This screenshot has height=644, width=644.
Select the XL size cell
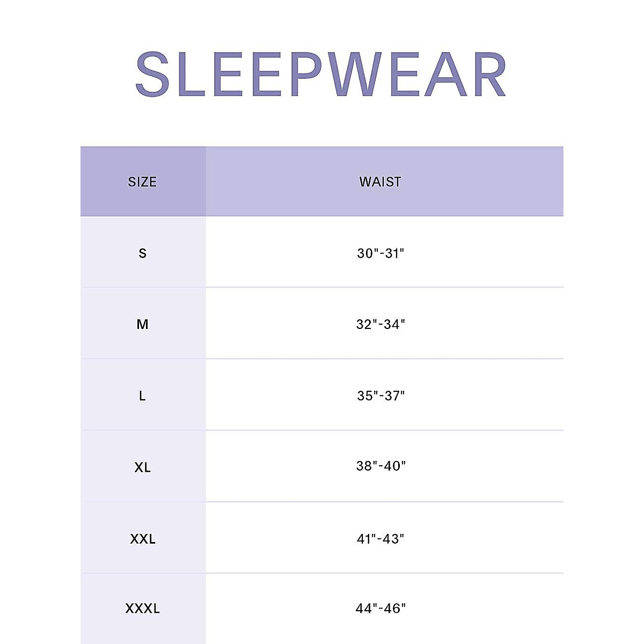[x=142, y=467]
